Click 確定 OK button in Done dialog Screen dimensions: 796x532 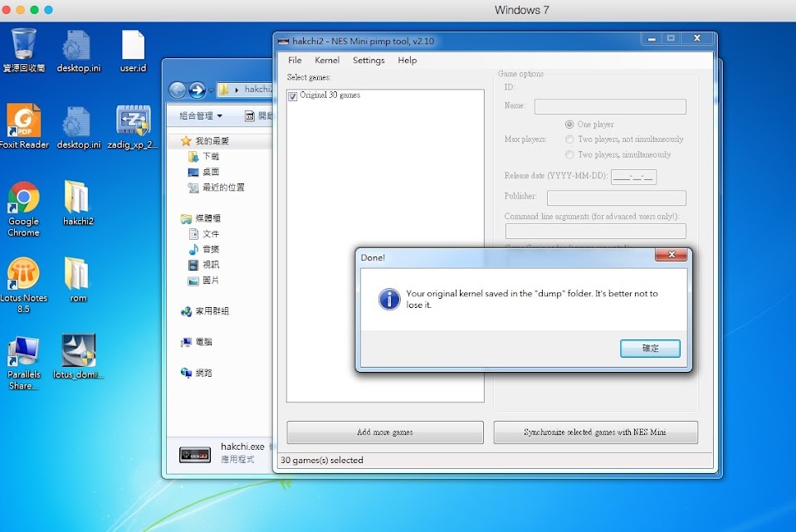650,349
